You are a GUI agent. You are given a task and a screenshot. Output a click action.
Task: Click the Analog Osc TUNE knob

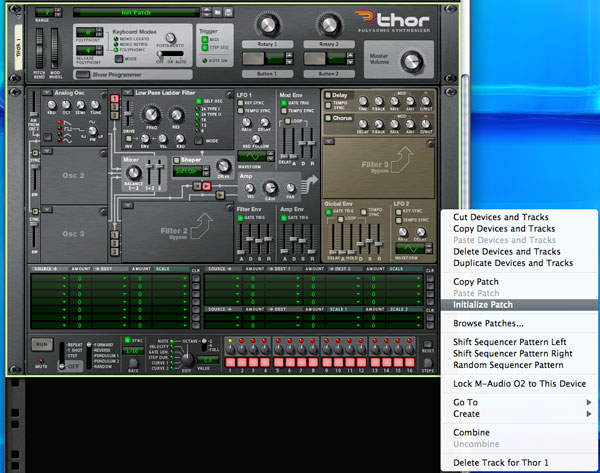[95, 105]
